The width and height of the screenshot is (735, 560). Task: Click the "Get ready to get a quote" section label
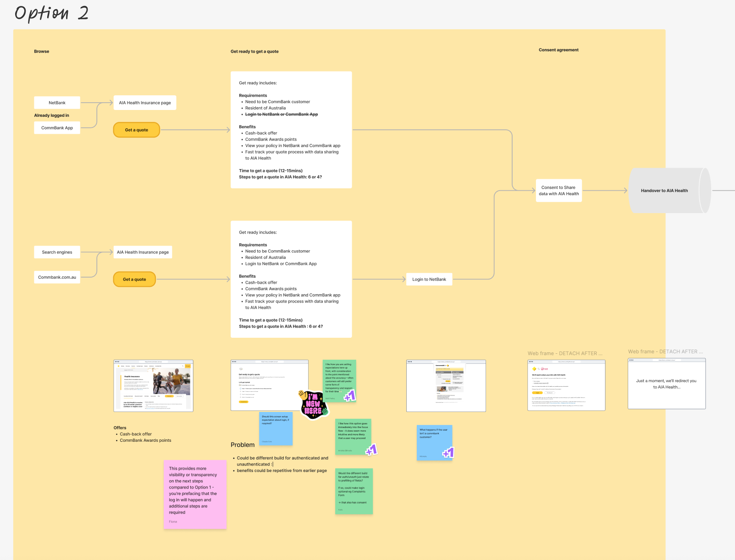(x=254, y=51)
